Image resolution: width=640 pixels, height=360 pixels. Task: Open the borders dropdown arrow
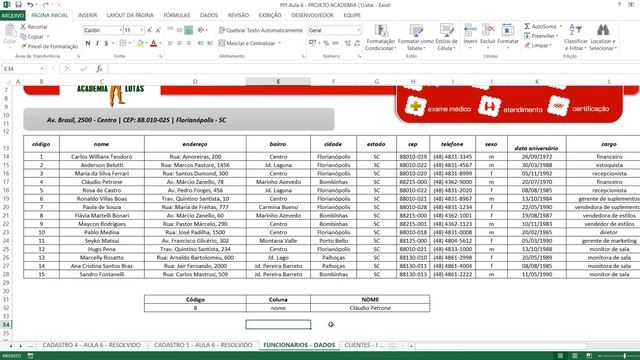130,43
